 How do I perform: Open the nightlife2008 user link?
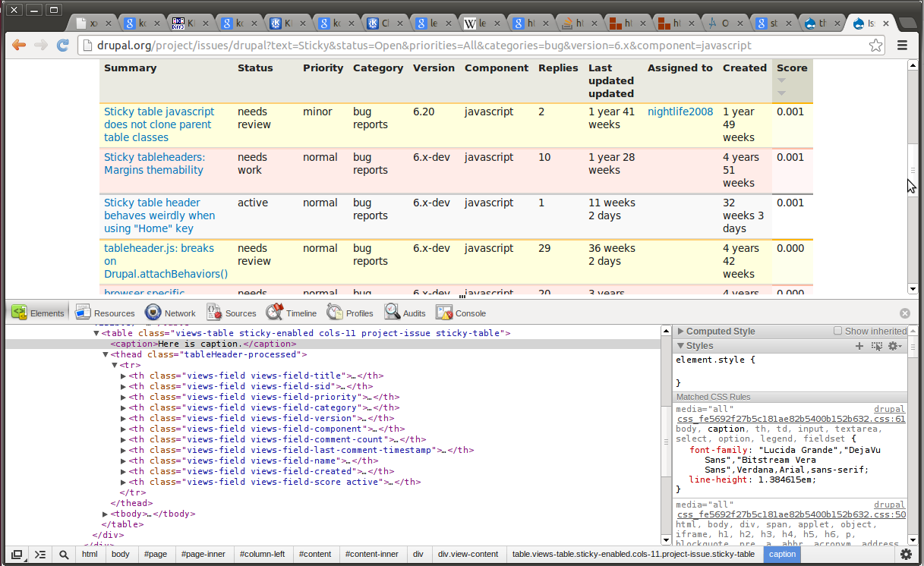coord(680,112)
